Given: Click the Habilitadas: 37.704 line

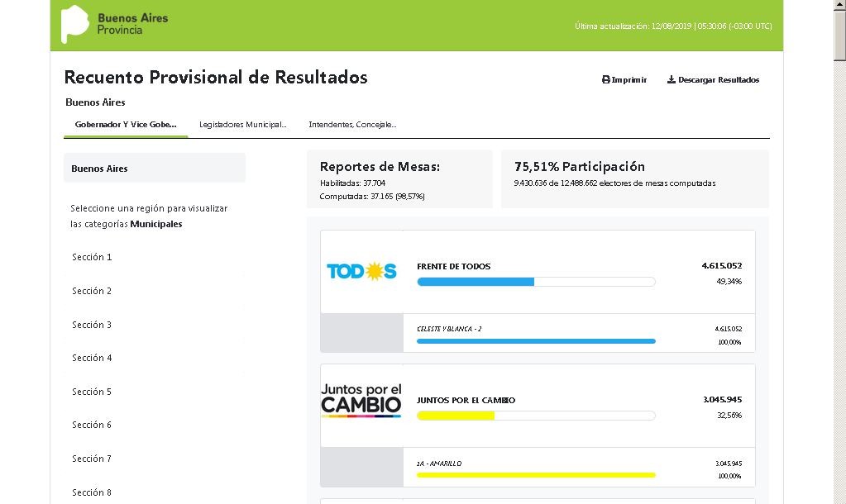Looking at the screenshot, I should click(353, 183).
